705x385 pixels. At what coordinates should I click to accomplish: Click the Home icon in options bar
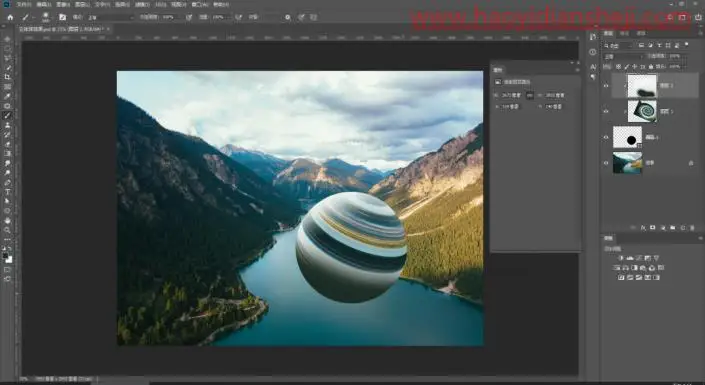click(10, 17)
